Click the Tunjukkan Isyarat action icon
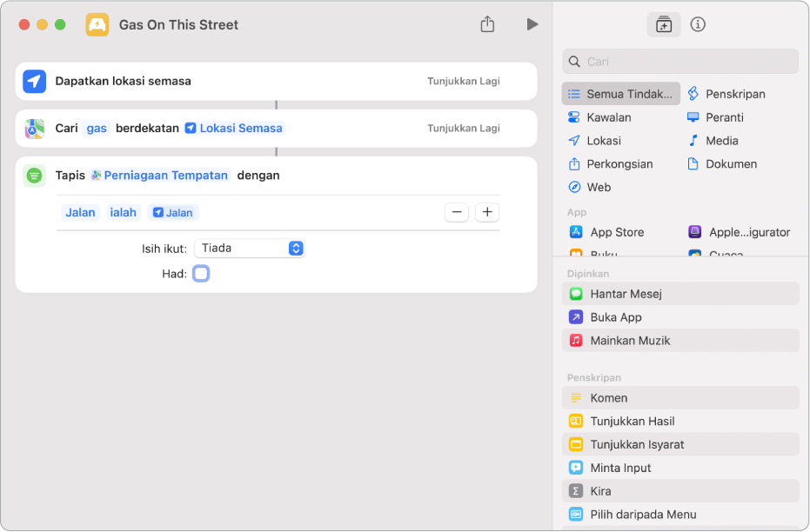 pos(576,444)
